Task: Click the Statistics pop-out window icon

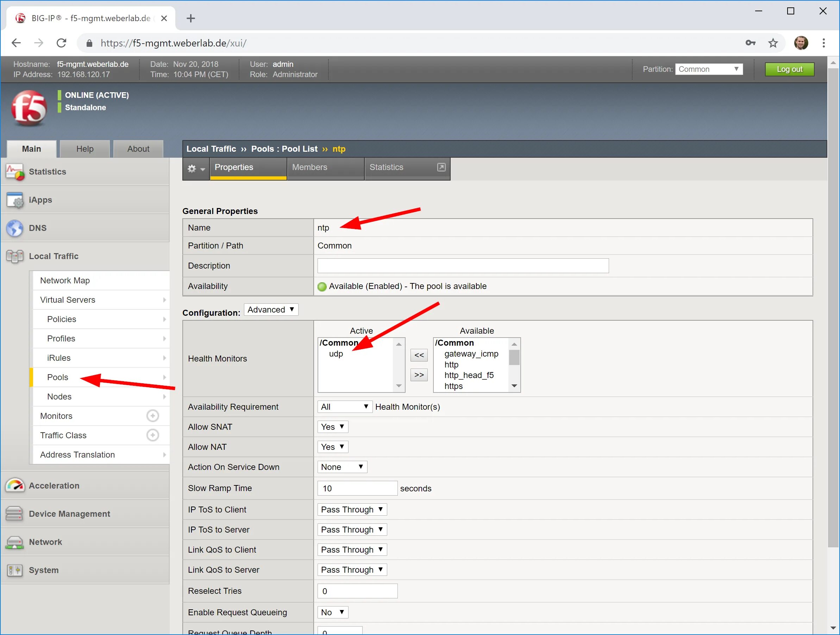Action: 441,167
